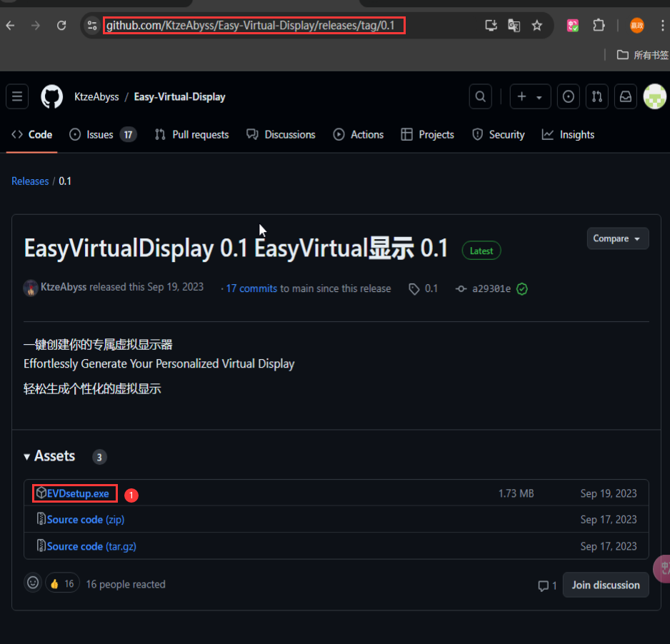Switch to the Actions tab

358,134
